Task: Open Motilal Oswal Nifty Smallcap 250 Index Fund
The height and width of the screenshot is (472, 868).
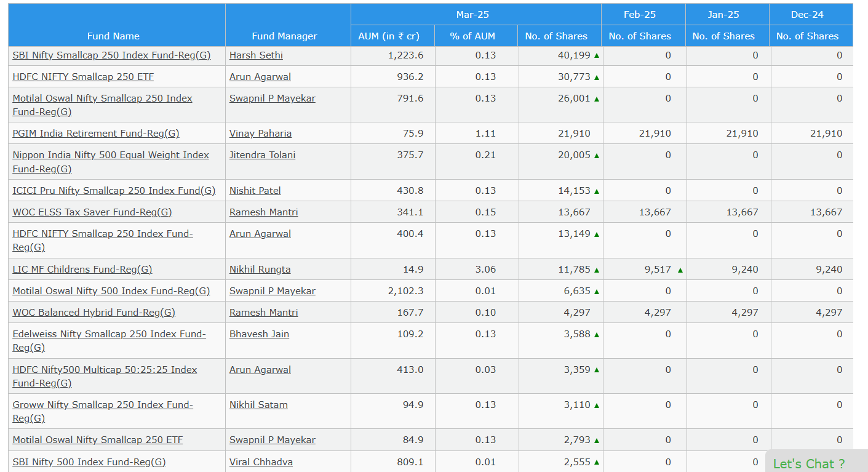Action: [x=102, y=105]
